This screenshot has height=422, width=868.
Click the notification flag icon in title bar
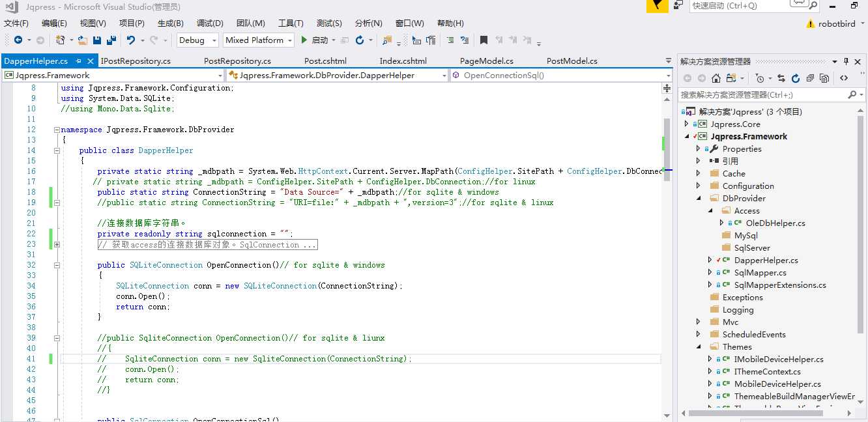tap(657, 5)
